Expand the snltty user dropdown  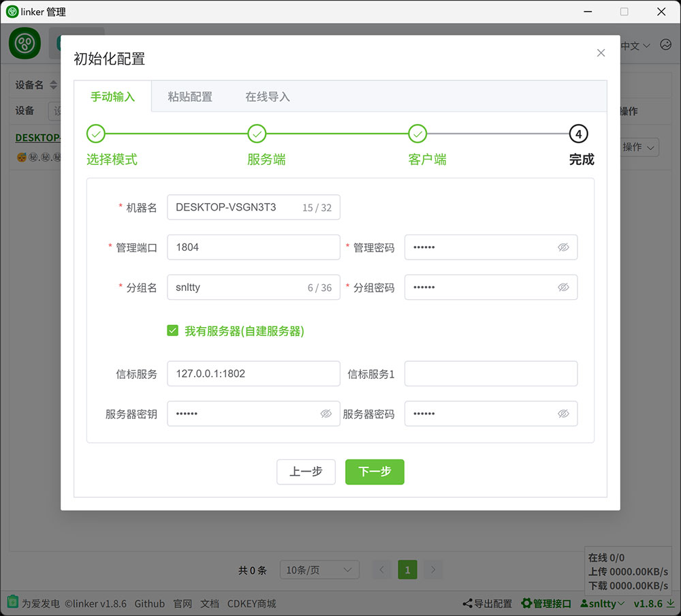tap(603, 603)
